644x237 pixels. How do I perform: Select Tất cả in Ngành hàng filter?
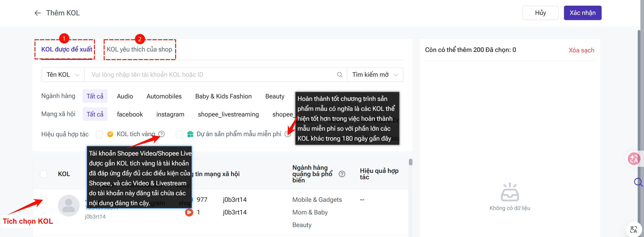click(95, 96)
